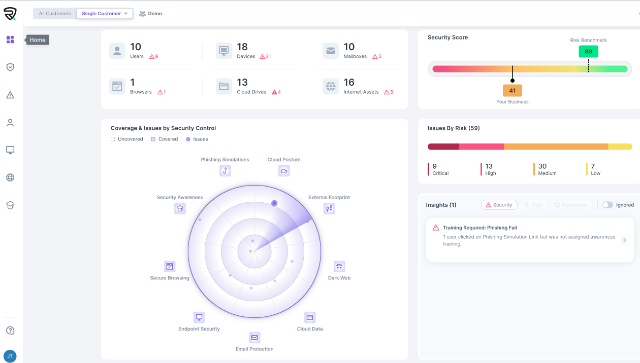Open the monitor devices sidebar icon
640x363 pixels.
point(10,150)
